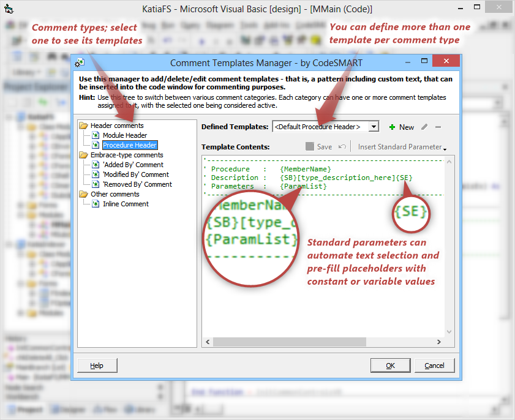Click the Cancel button

coord(435,366)
